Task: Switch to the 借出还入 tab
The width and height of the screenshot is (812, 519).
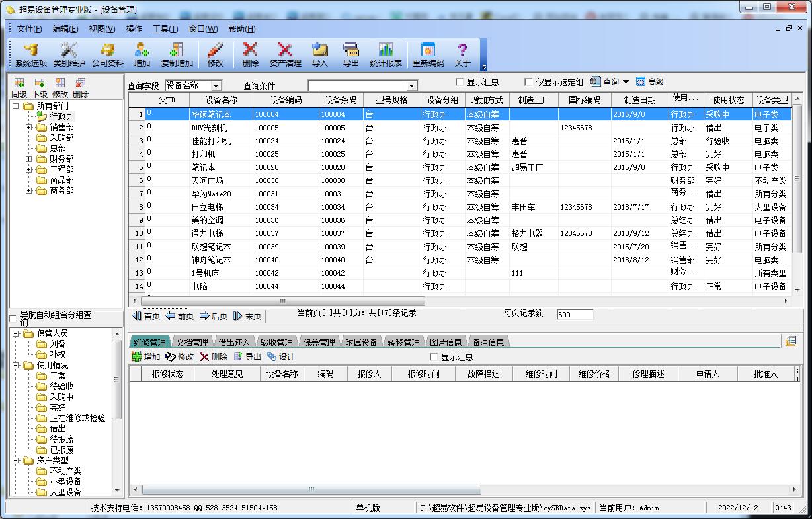Action: [x=234, y=342]
